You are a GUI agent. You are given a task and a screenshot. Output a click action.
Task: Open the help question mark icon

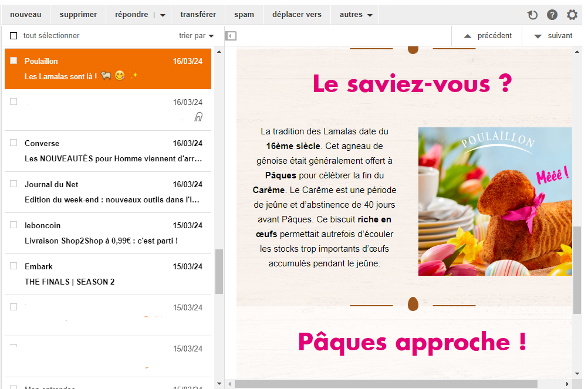(x=552, y=15)
